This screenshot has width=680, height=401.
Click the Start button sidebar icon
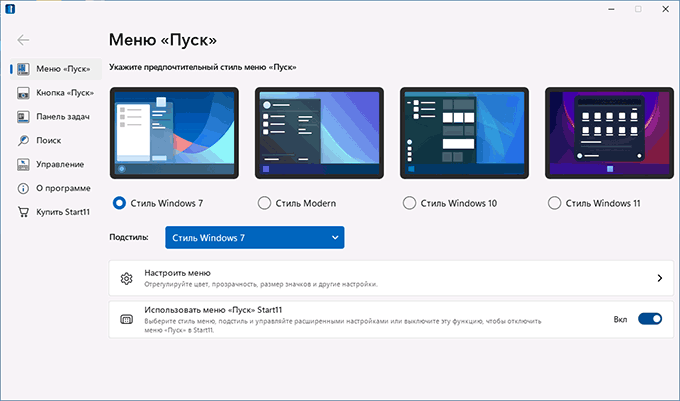click(23, 93)
